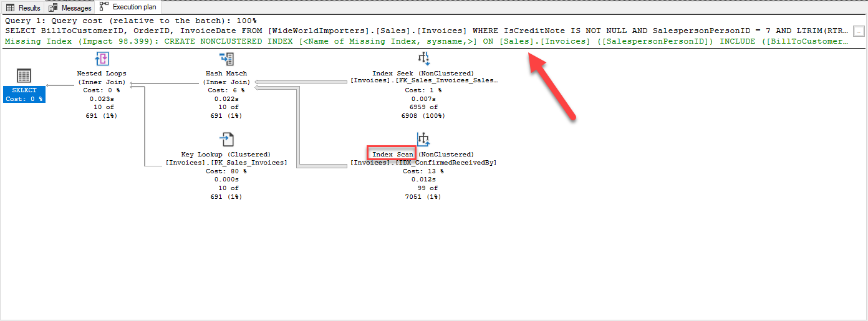This screenshot has width=868, height=321.
Task: Click the [Invoices].[IDX_ConfirmedReceivedBy] label
Action: coord(423,163)
